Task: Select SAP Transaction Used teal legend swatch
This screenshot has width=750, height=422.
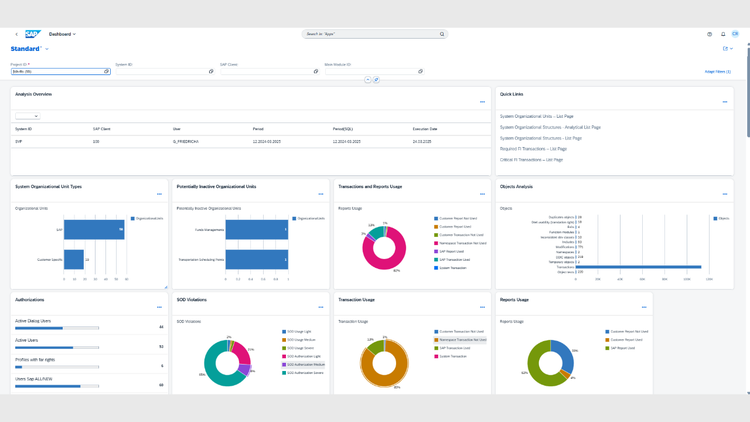Action: point(436,260)
